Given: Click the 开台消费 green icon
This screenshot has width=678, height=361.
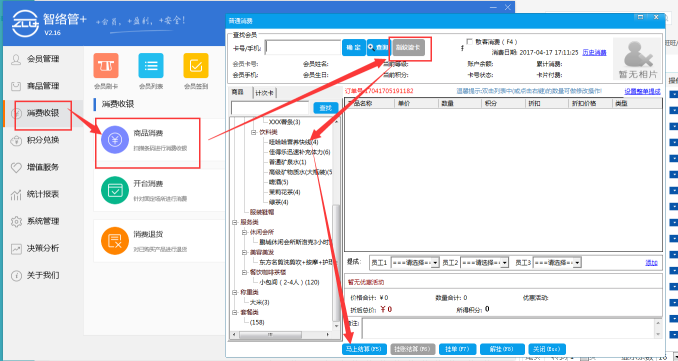Looking at the screenshot, I should pos(115,190).
